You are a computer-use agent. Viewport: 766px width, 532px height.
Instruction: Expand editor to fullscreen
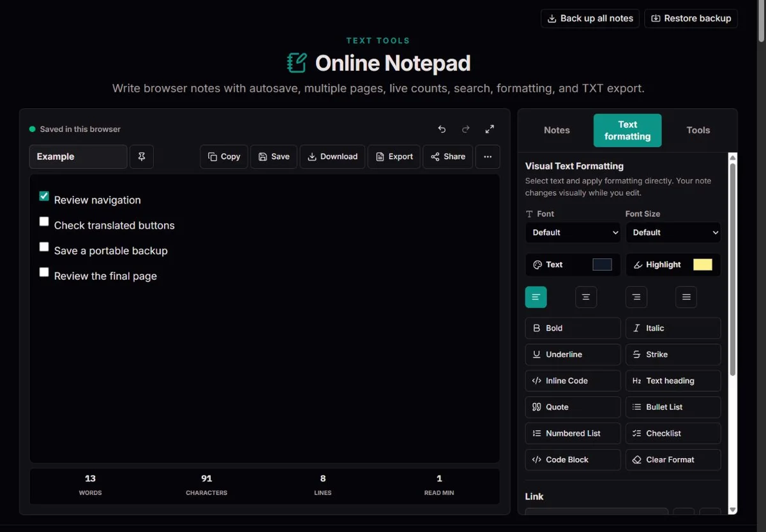490,129
